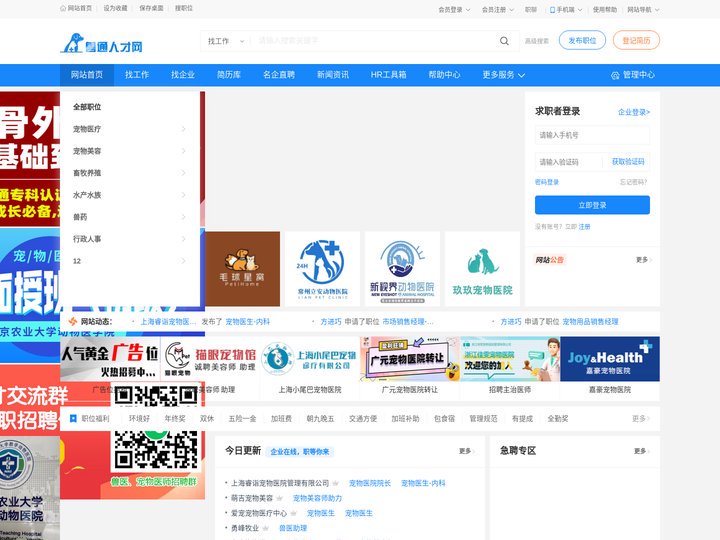
Task: Click the mobile phone icon in top bar
Action: 552,10
